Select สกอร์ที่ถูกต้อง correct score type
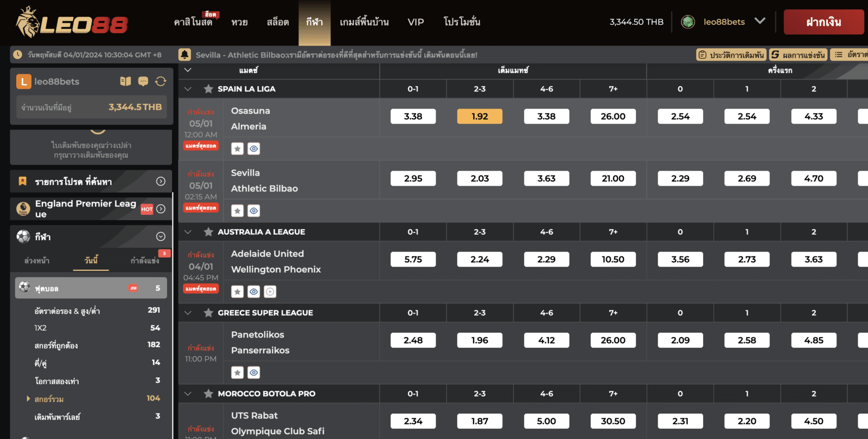The image size is (868, 439). (56, 345)
